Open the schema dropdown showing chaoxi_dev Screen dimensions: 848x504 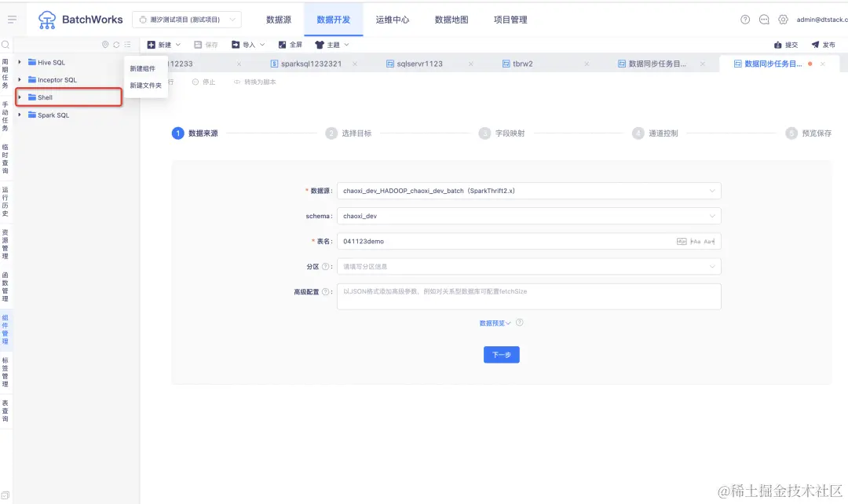click(x=529, y=216)
